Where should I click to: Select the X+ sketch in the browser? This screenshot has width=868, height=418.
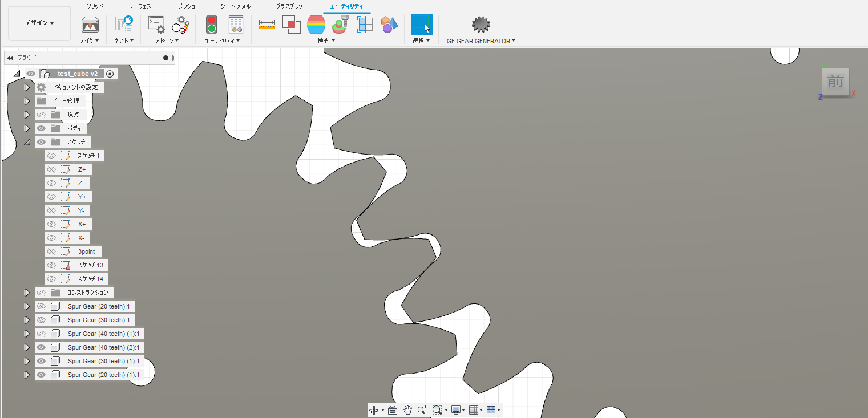[x=82, y=224]
